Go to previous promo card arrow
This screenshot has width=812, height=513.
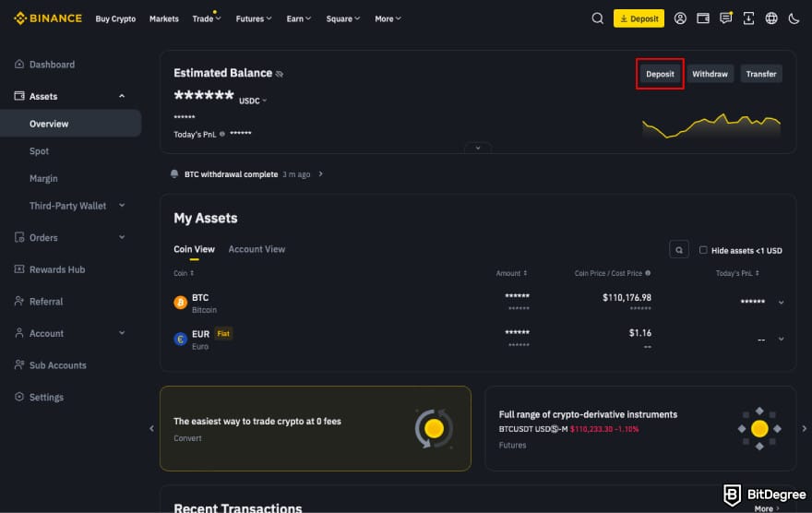coord(151,428)
